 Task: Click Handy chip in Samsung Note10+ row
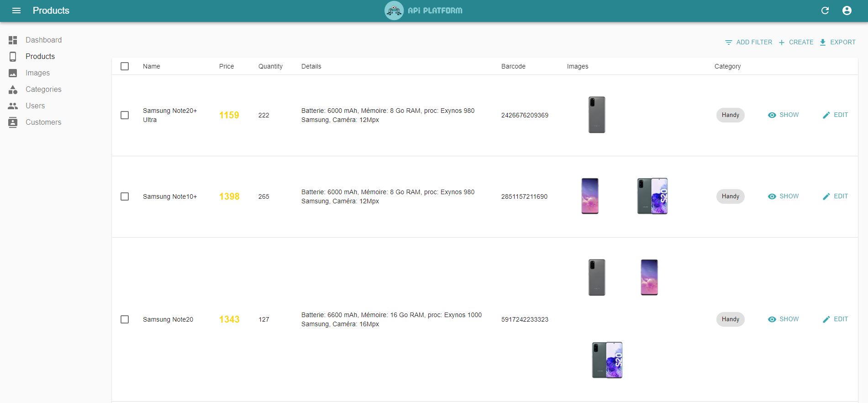(x=730, y=196)
